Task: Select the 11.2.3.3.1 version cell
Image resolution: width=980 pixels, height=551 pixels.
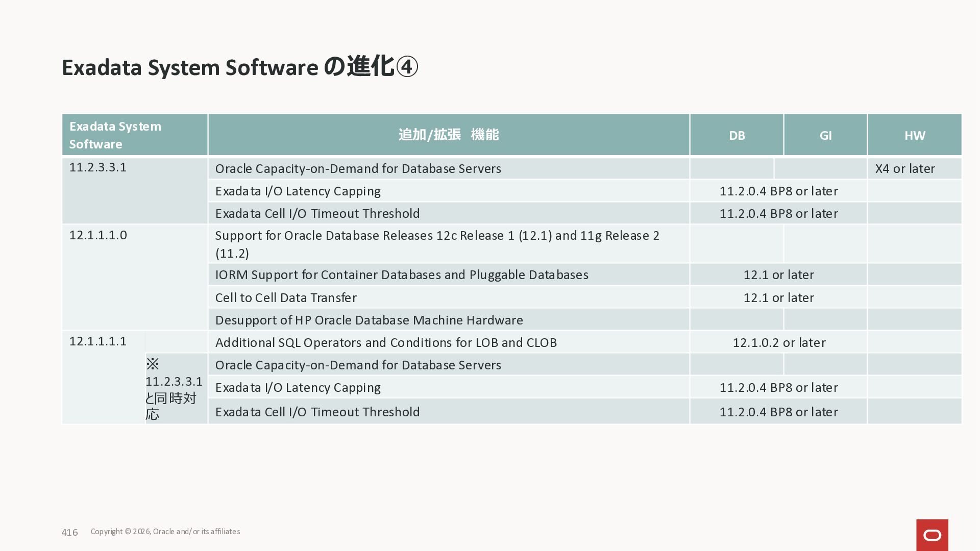Action: tap(98, 168)
